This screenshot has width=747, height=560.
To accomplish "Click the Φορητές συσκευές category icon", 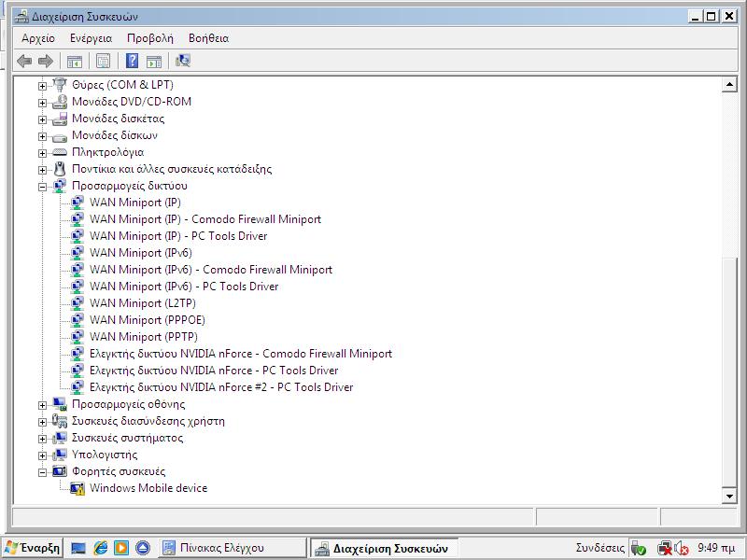I will [x=60, y=471].
